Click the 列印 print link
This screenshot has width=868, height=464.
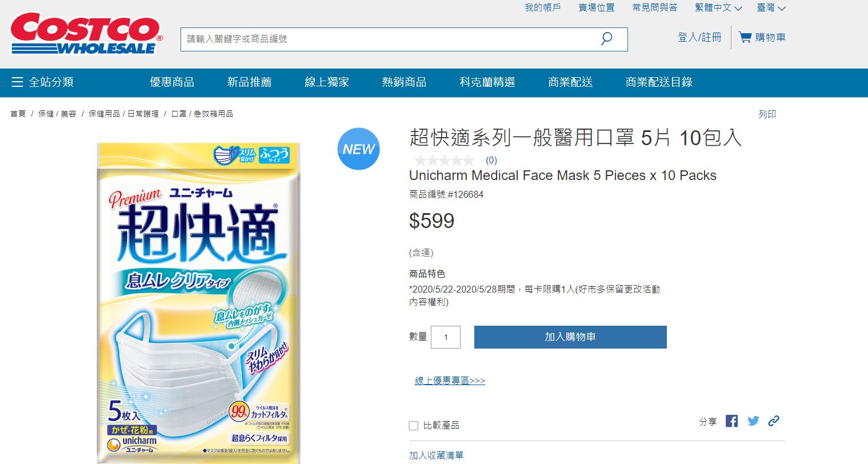768,114
